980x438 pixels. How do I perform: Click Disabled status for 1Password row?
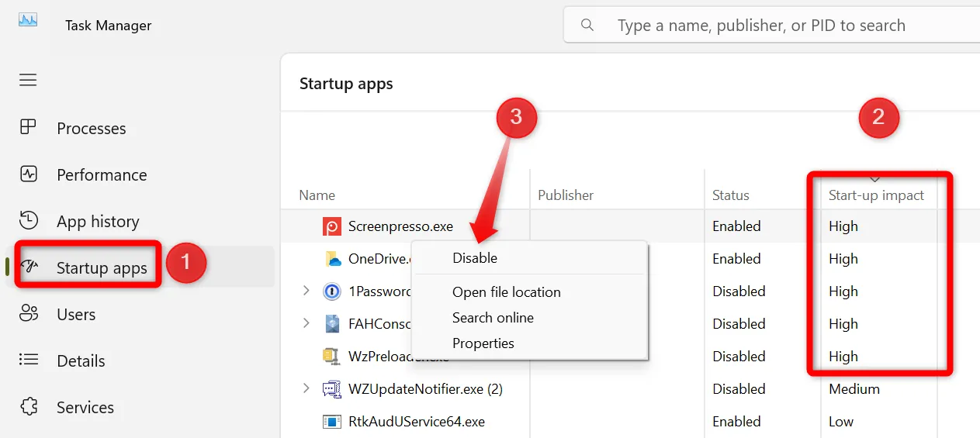pyautogui.click(x=739, y=291)
